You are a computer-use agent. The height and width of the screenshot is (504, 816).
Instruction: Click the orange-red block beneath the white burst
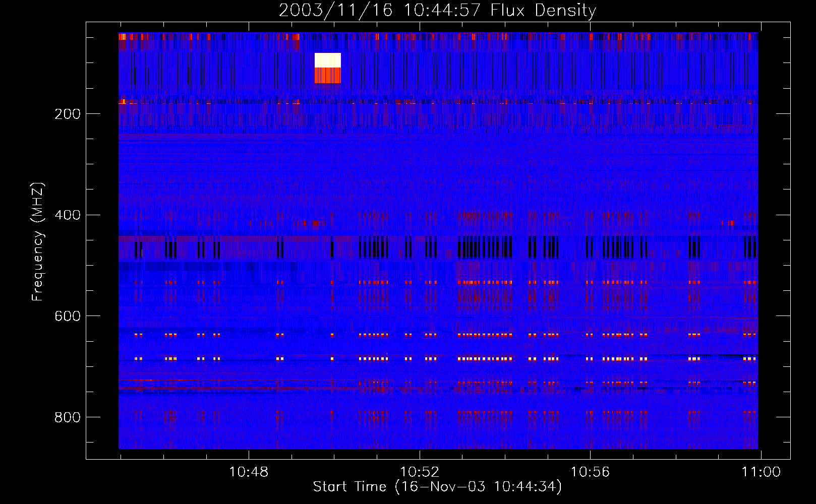click(328, 76)
